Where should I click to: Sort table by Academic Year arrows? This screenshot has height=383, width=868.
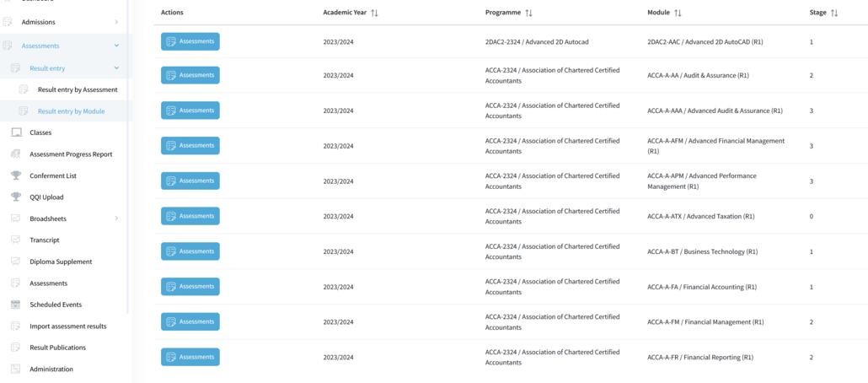tap(375, 13)
